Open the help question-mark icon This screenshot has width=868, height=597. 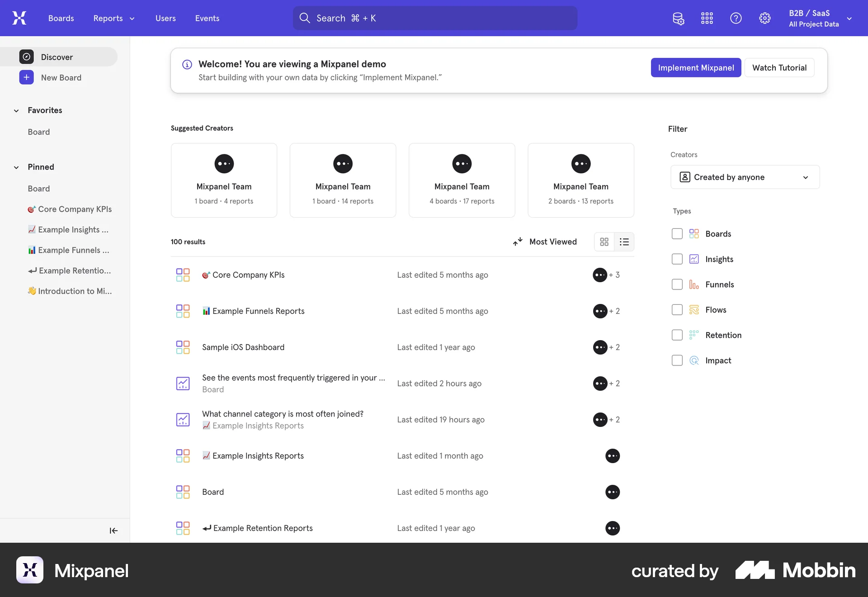point(736,18)
